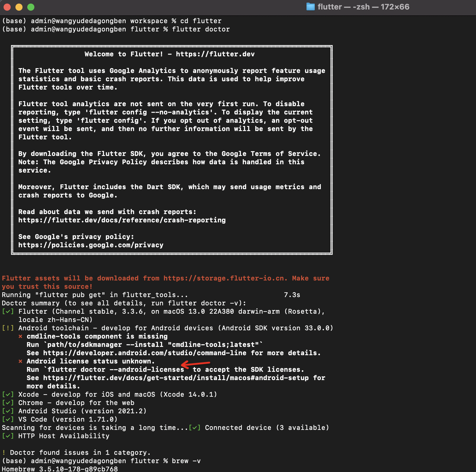
Task: Click the sdkmanager --install command text
Action: [x=153, y=345]
